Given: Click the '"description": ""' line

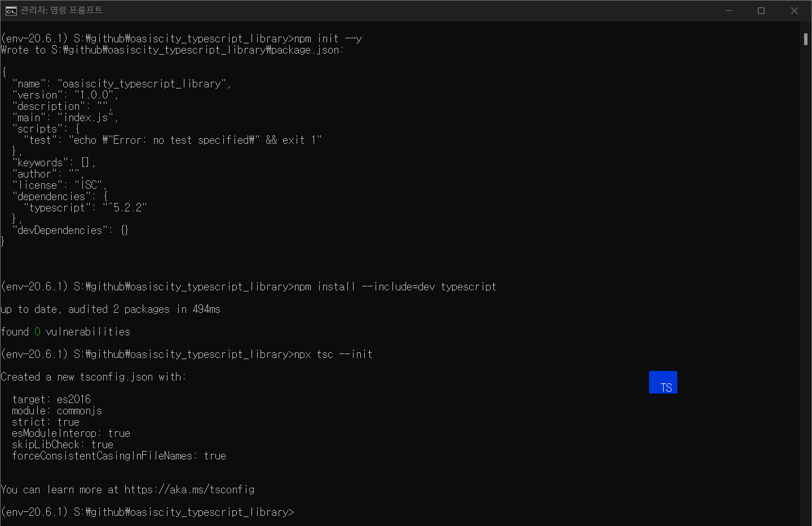Looking at the screenshot, I should (63, 106).
